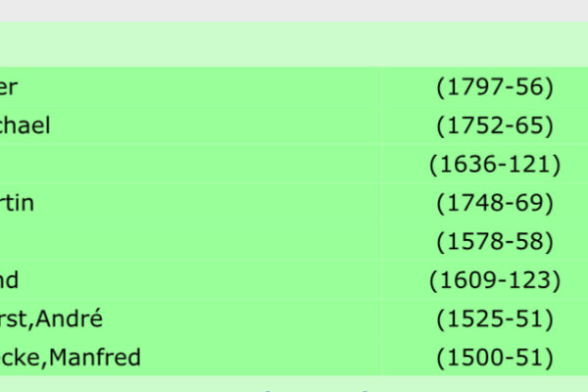Click the header cell above the ratings column
Screen dimensions: 588x392
click(484, 45)
